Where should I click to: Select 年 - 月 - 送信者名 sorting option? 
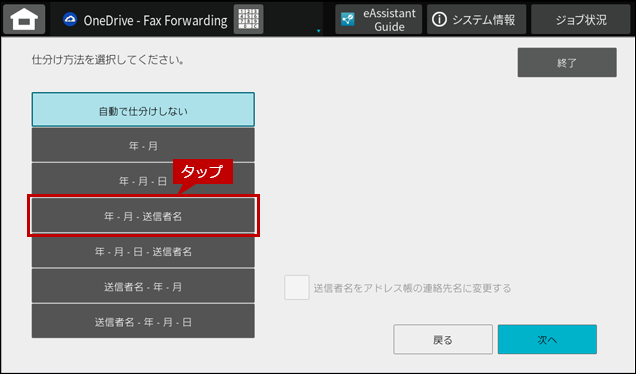143,215
